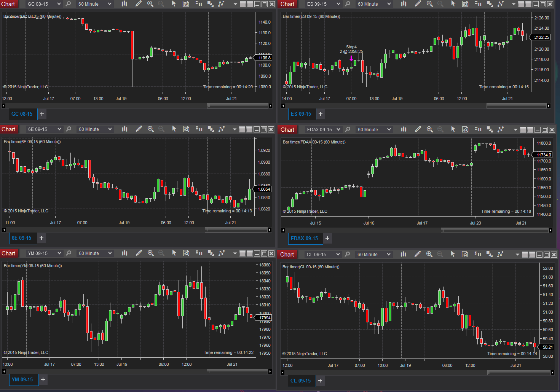Zoom in on the GC 08-15 chart
The width and height of the screenshot is (560, 392).
point(150,4)
